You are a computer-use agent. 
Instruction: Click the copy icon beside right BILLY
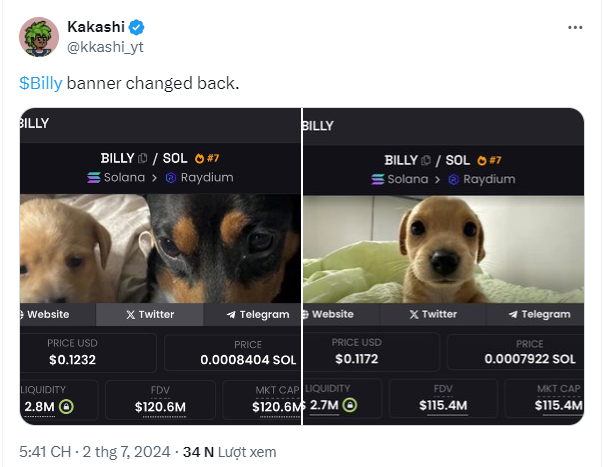pos(427,160)
